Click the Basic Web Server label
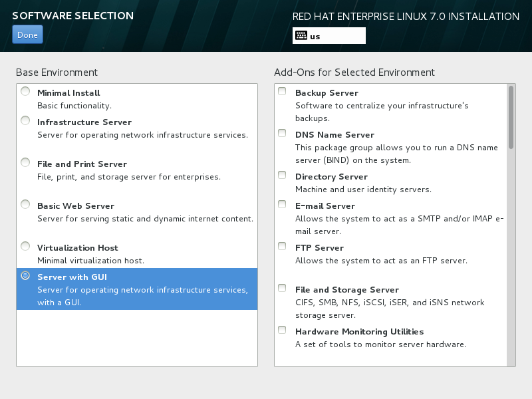This screenshot has width=532, height=399. pyautogui.click(x=76, y=206)
